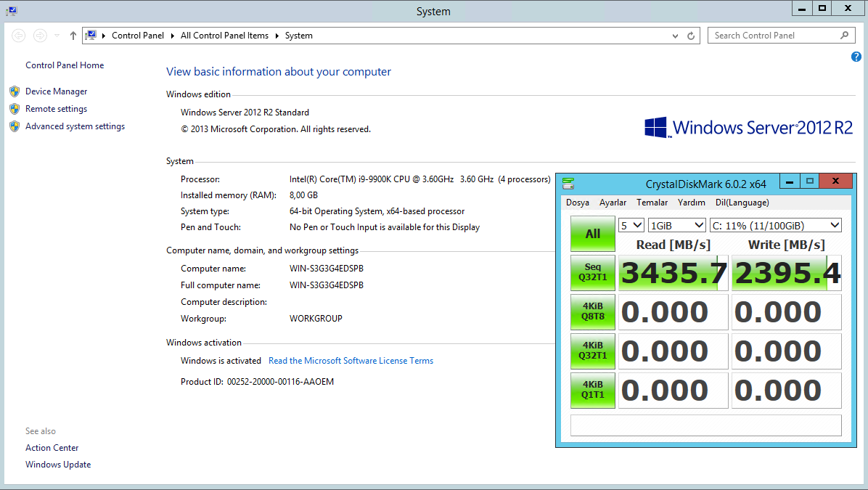Open CrystalDiskMark Yardım menu
The height and width of the screenshot is (490, 868).
click(x=692, y=203)
